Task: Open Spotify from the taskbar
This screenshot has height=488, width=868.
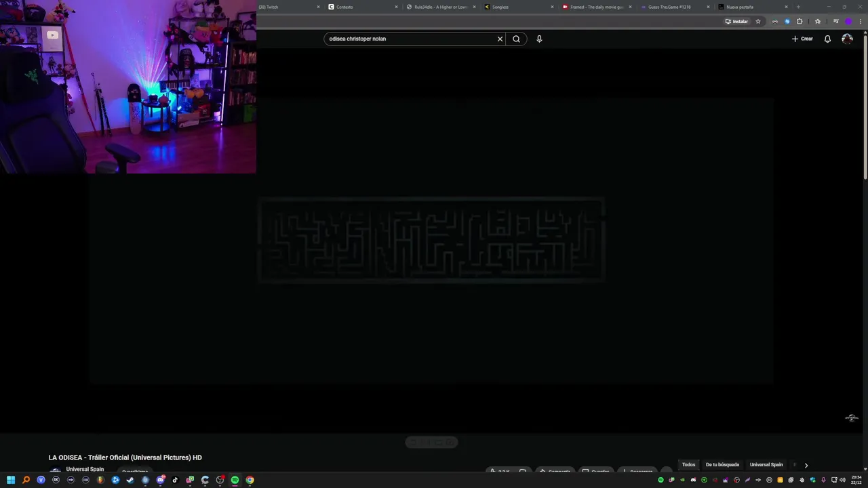Action: [x=235, y=480]
